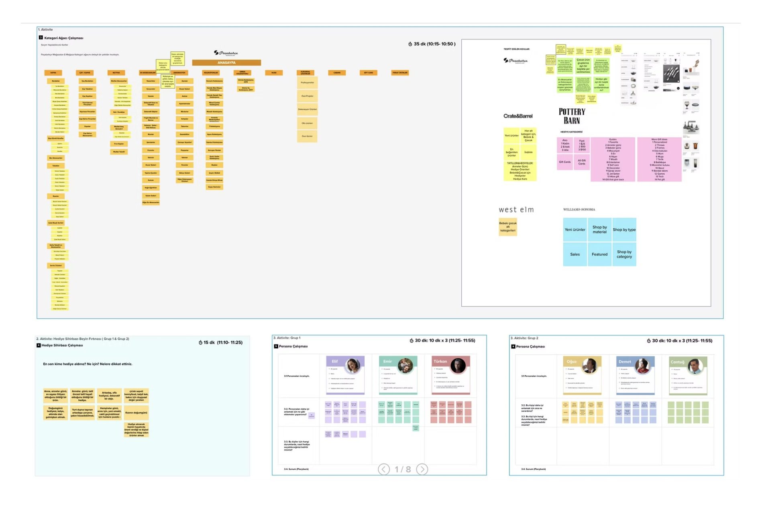Select the Cantuğ persona card
Image resolution: width=758 pixels, height=532 pixels.
(x=688, y=375)
